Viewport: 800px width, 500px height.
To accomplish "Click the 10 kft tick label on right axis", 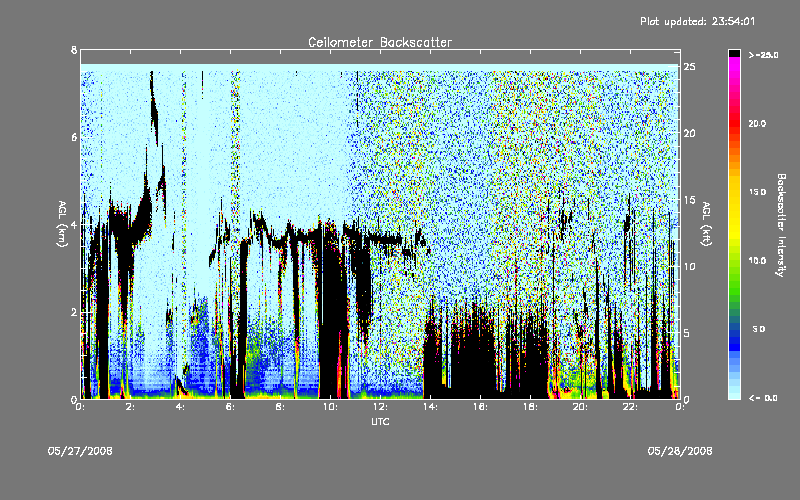I will click(690, 266).
